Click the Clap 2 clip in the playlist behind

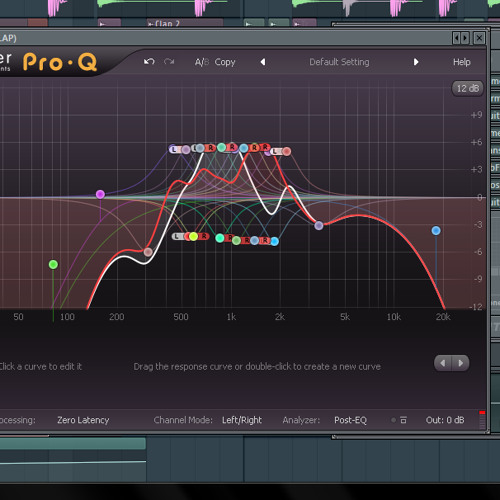pyautogui.click(x=185, y=23)
